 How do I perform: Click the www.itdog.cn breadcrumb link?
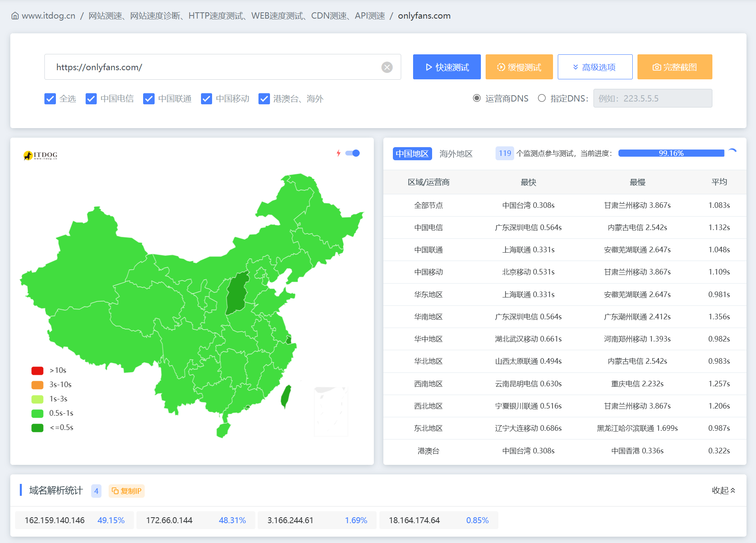point(48,16)
